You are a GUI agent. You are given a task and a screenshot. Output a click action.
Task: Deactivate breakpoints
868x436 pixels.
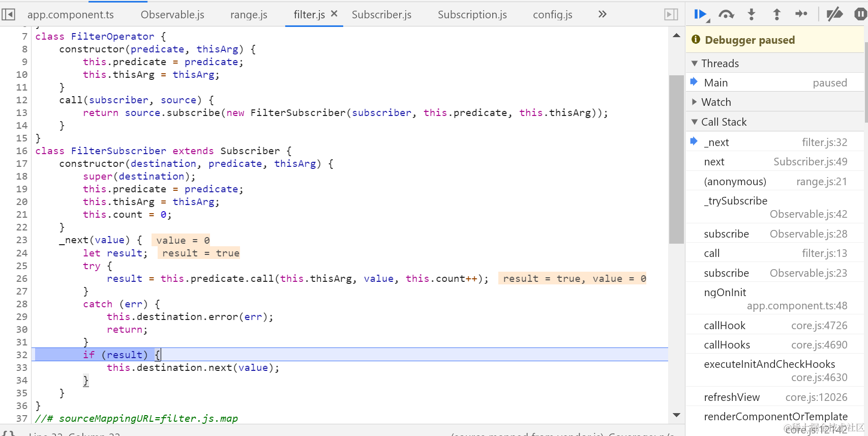(x=834, y=14)
